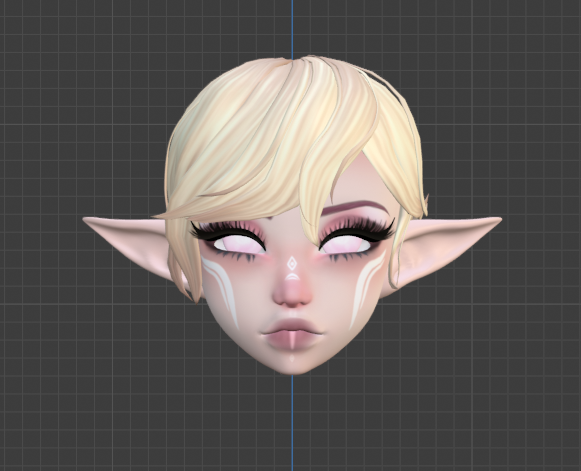Screen dimensions: 581x471
Task: Select the character's left white eye
Action: pos(239,245)
